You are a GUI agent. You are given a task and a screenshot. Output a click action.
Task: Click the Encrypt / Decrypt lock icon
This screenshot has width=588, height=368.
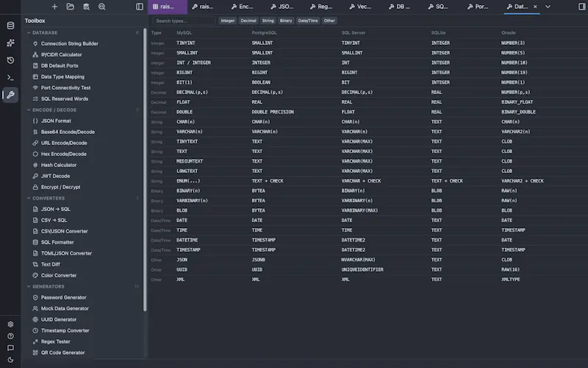[35, 187]
